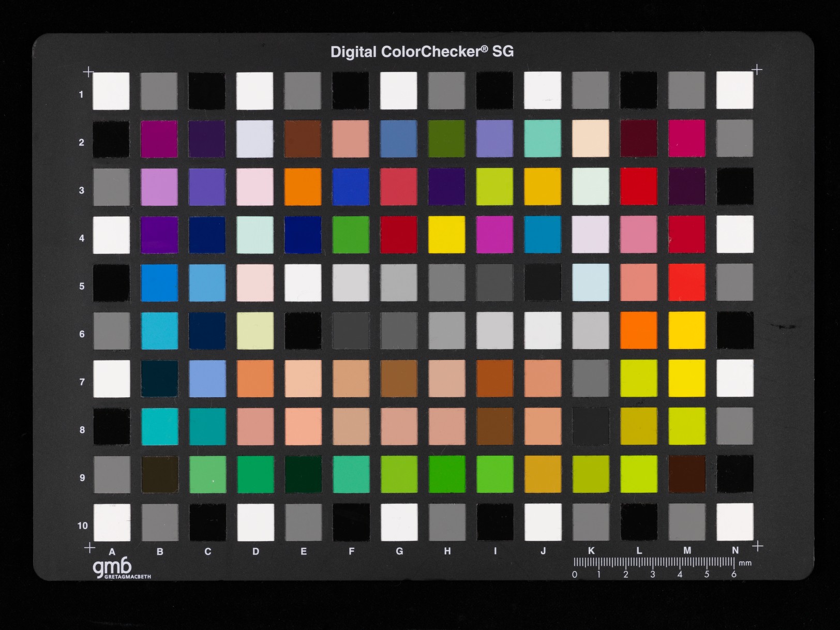This screenshot has width=840, height=630.
Task: Click the gmb GretagMacbeth logo
Action: point(122,569)
